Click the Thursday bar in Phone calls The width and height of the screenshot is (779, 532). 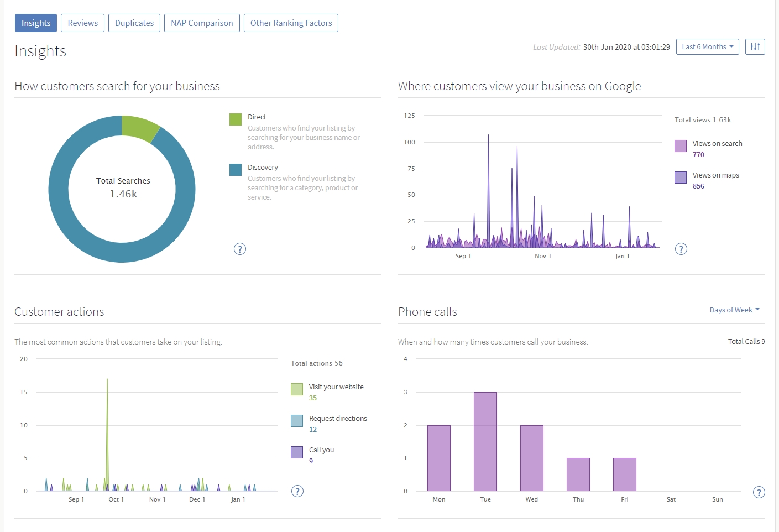tap(578, 474)
